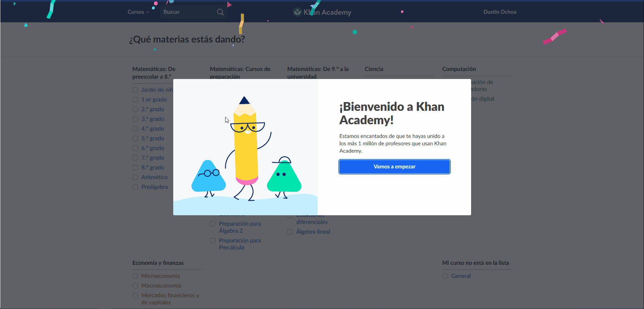644x309 pixels.
Task: Check Mercados financieros y de capitales checkbox
Action: pyautogui.click(x=135, y=296)
